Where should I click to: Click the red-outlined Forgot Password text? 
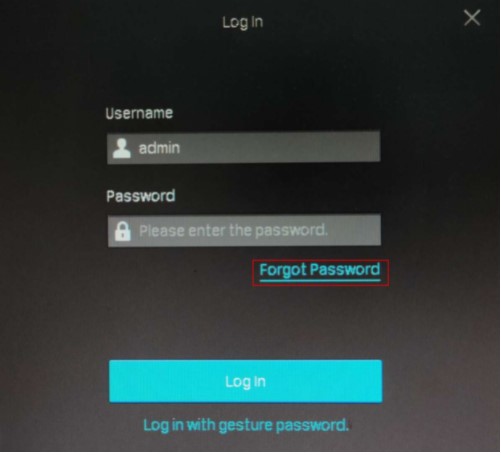320,270
